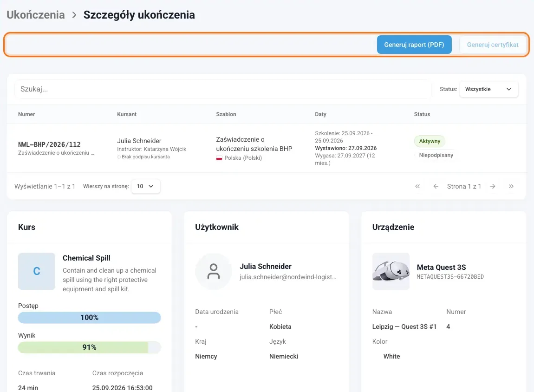
Task: Sort by the Kursant column header
Action: pyautogui.click(x=127, y=114)
